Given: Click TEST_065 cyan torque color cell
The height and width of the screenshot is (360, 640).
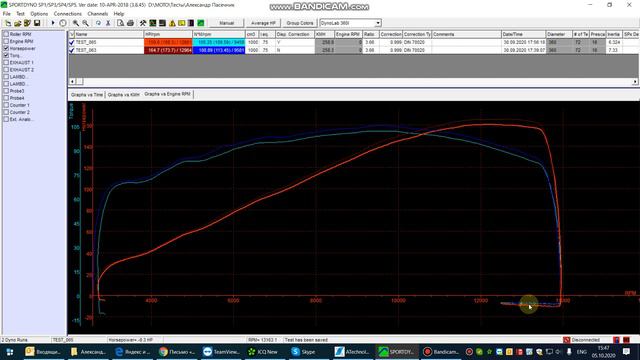Looking at the screenshot, I should point(219,42).
